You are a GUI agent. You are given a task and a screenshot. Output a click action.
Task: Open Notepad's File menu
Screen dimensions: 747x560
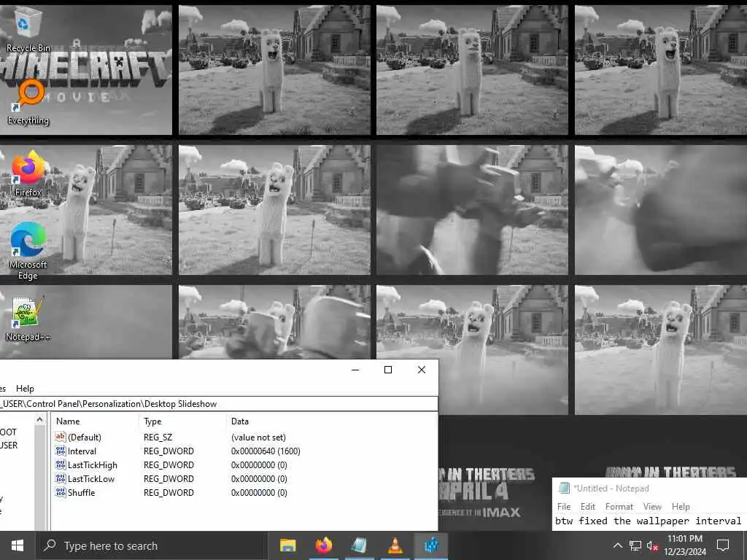click(x=564, y=507)
